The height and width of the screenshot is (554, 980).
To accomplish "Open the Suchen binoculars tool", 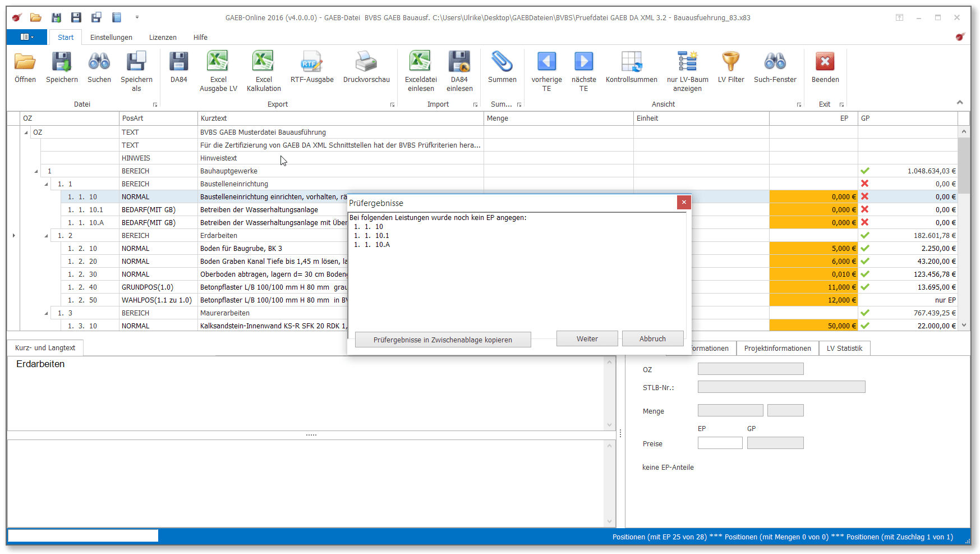I will pos(99,62).
